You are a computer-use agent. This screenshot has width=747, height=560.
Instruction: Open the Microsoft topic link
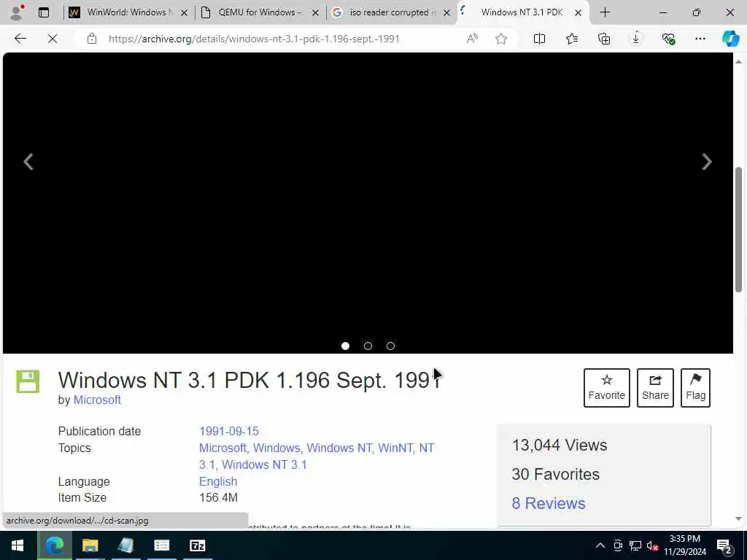pos(224,448)
